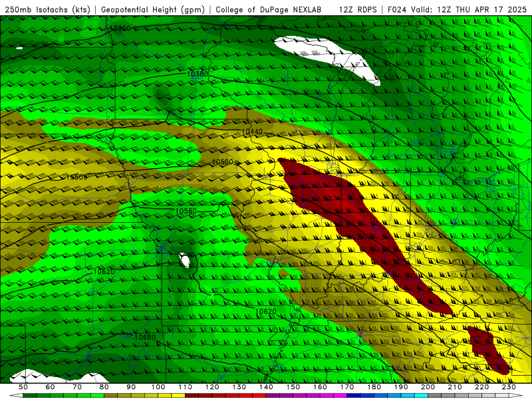Select the cyan swatch just before 200
The height and width of the screenshot is (399, 532).
421,396
